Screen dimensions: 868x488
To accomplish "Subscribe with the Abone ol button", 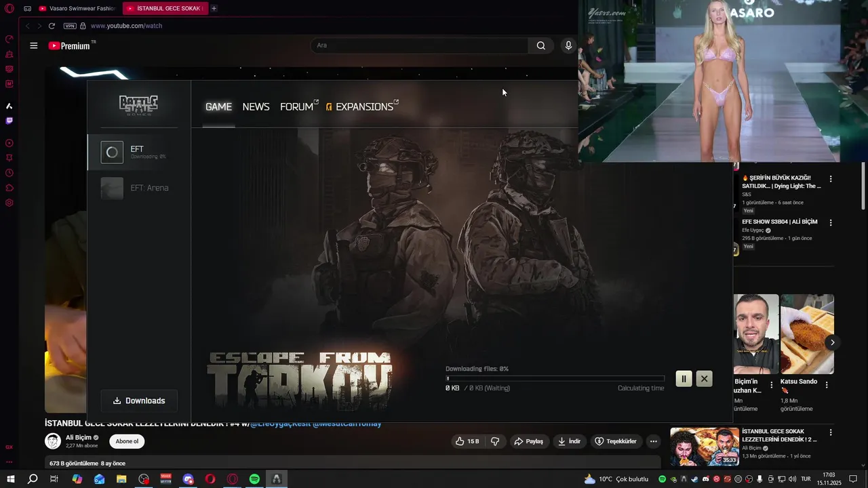I will 127,441.
